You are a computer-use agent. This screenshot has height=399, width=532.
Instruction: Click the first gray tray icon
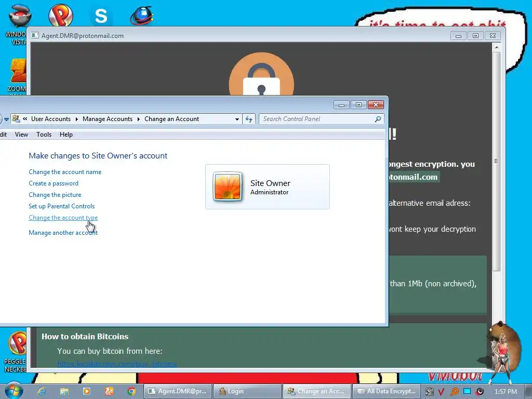coord(429,392)
